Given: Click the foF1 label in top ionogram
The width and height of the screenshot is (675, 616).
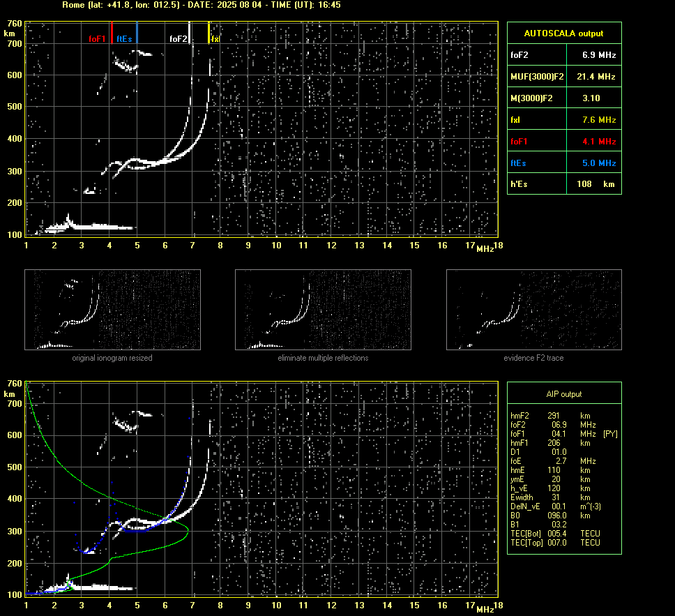Looking at the screenshot, I should click(98, 39).
